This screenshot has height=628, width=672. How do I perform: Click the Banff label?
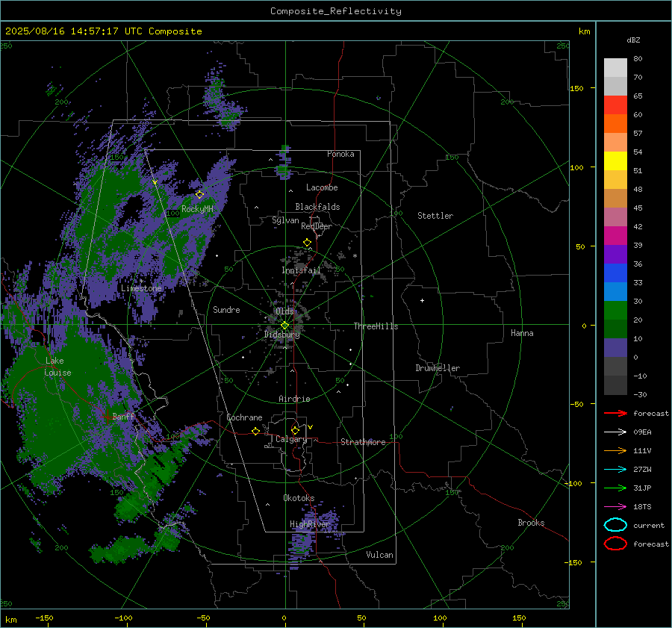123,416
